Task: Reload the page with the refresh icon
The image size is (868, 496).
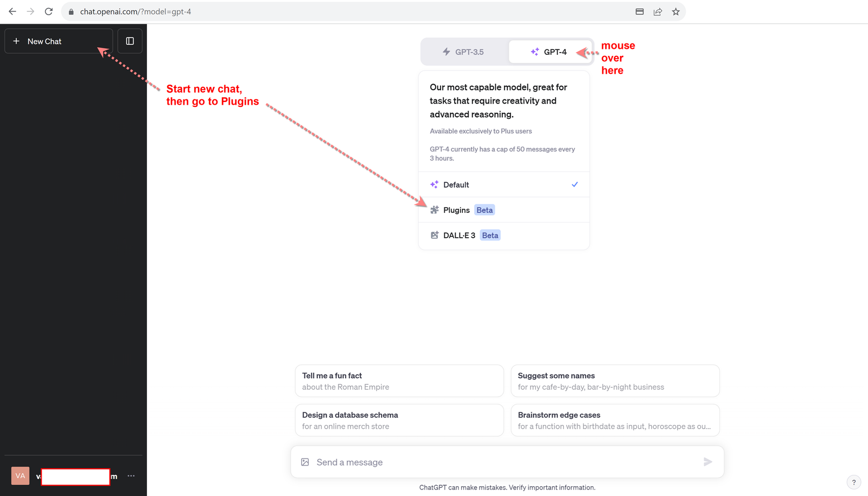Action: pyautogui.click(x=49, y=11)
